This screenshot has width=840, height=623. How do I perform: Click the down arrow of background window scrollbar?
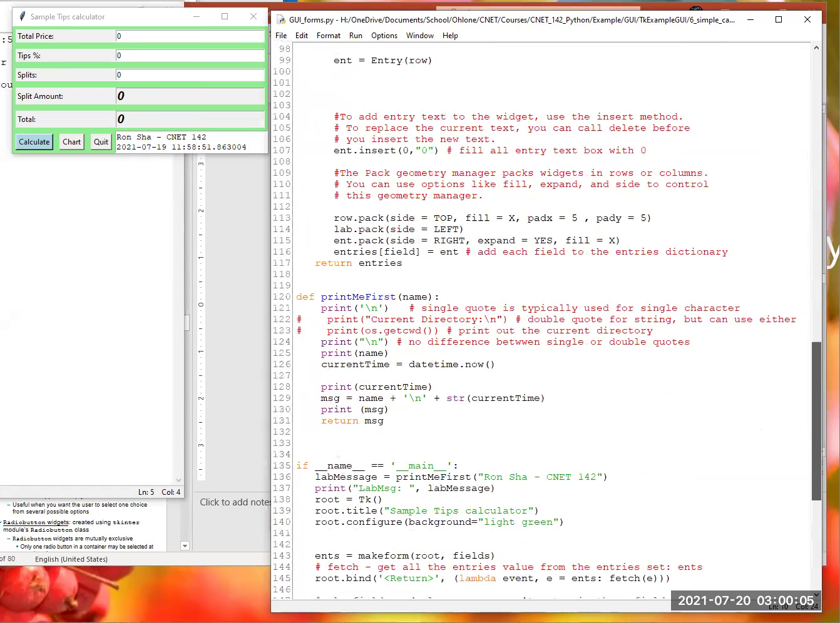coord(178,480)
